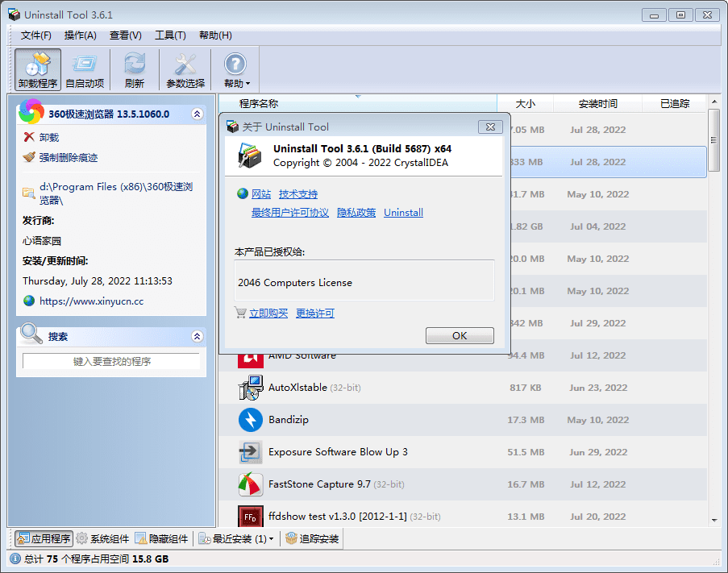728x573 pixels.
Task: Open the 追踪安装 trace install button
Action: pos(312,538)
